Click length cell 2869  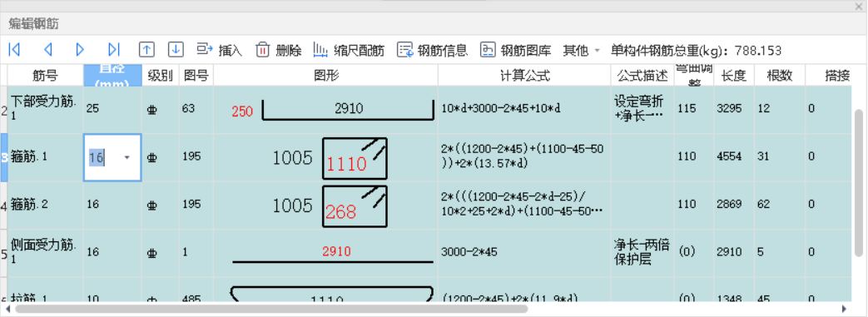733,206
